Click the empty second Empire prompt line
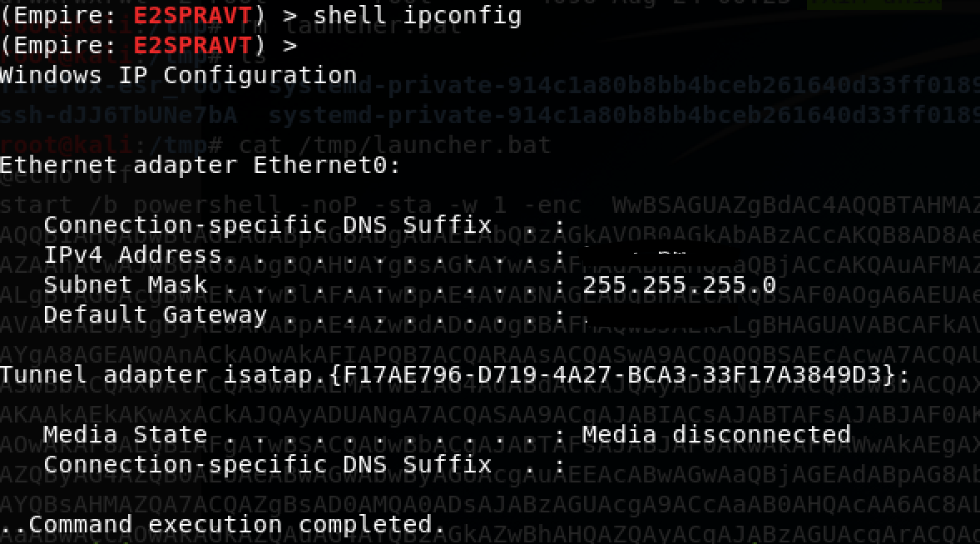This screenshot has width=980, height=544. point(148,45)
